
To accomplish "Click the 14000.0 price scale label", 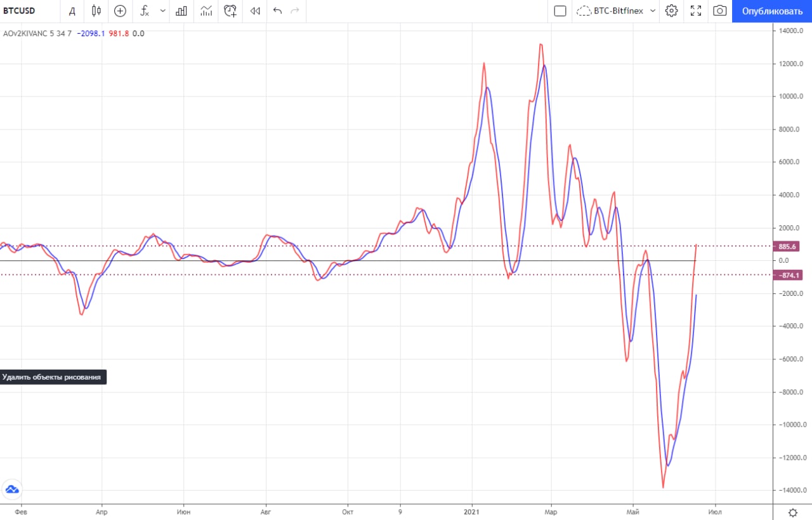I will tap(792, 31).
